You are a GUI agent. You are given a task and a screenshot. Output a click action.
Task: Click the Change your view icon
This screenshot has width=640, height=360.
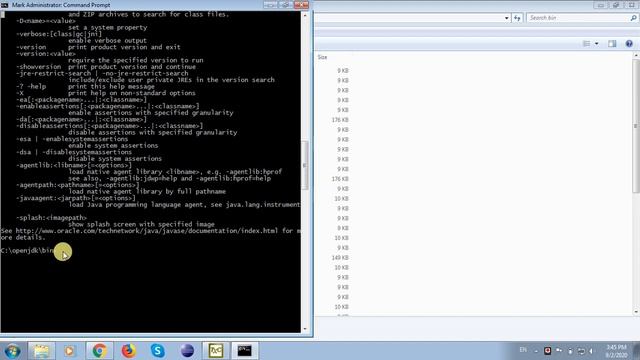click(x=587, y=44)
